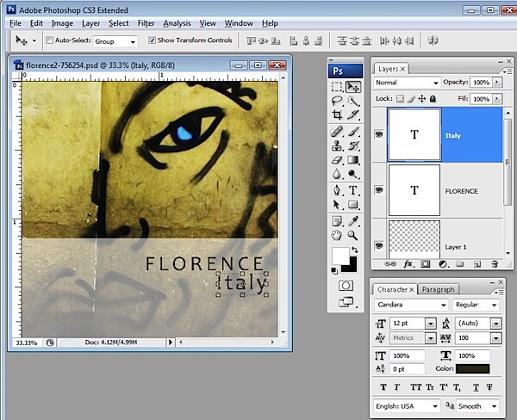Select the Rectangular Marquee tool
The image size is (517, 420).
click(337, 87)
